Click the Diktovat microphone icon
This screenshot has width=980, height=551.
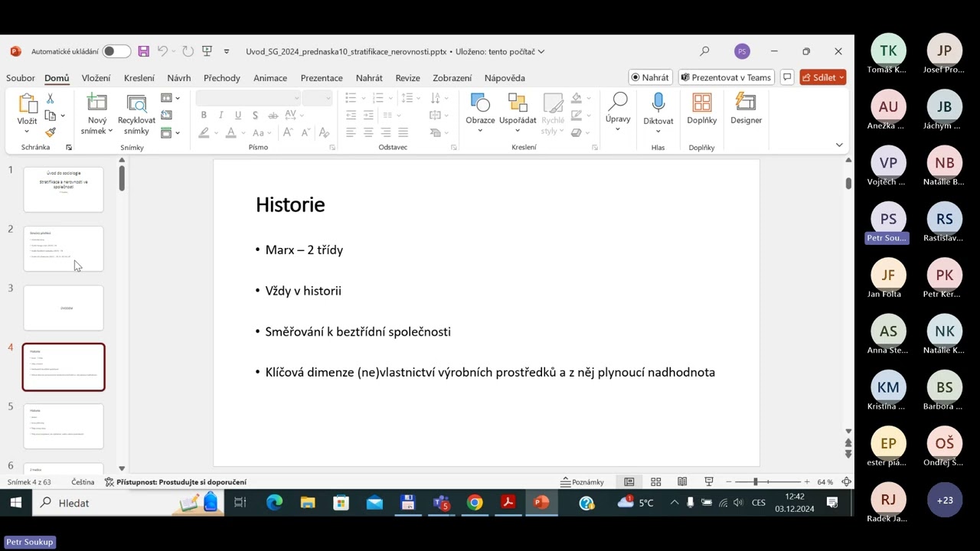[x=658, y=103]
